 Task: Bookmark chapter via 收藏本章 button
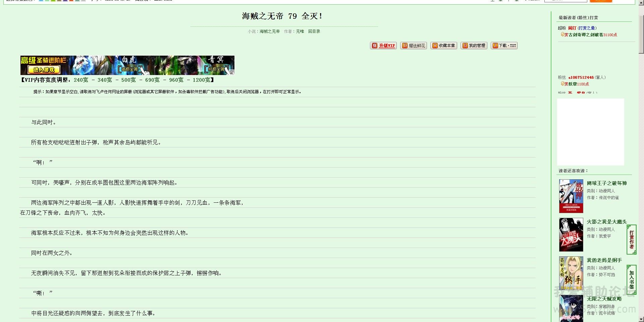tap(444, 46)
